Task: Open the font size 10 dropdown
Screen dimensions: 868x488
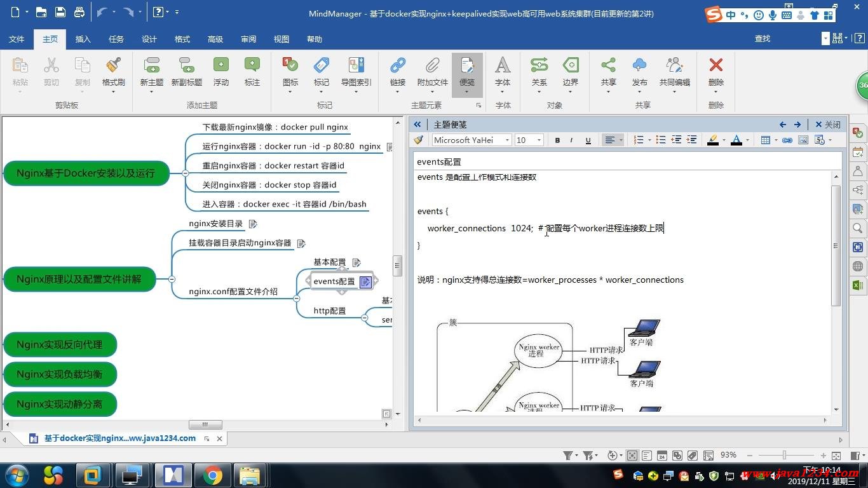Action: (x=539, y=140)
